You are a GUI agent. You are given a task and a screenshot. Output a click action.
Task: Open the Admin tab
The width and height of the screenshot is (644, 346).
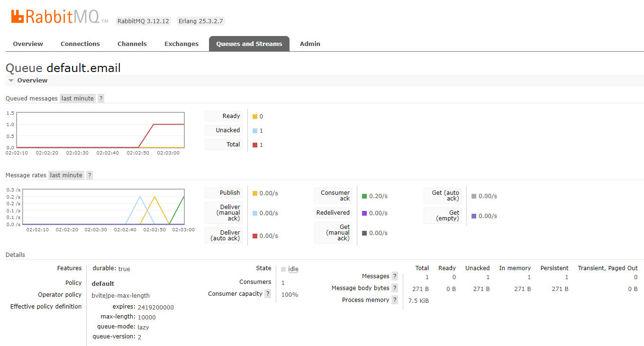[310, 44]
